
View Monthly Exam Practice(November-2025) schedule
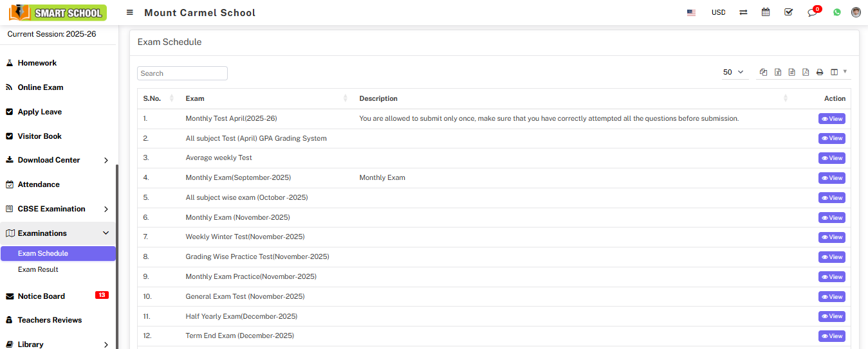tap(831, 277)
